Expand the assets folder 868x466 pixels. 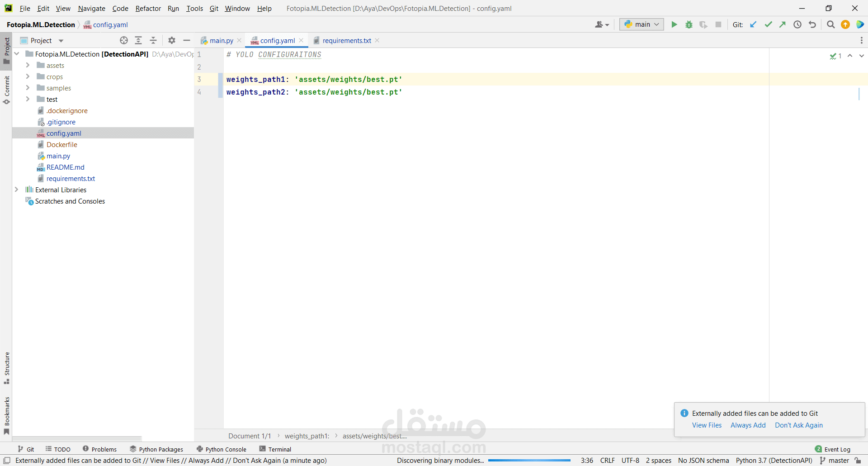click(x=28, y=65)
